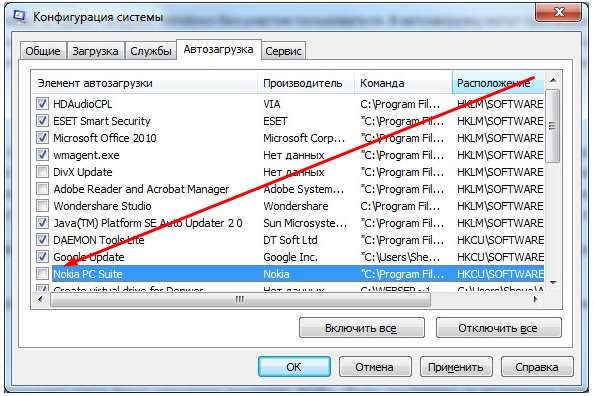The width and height of the screenshot is (594, 396).
Task: Confirm with the OK button
Action: click(x=294, y=367)
